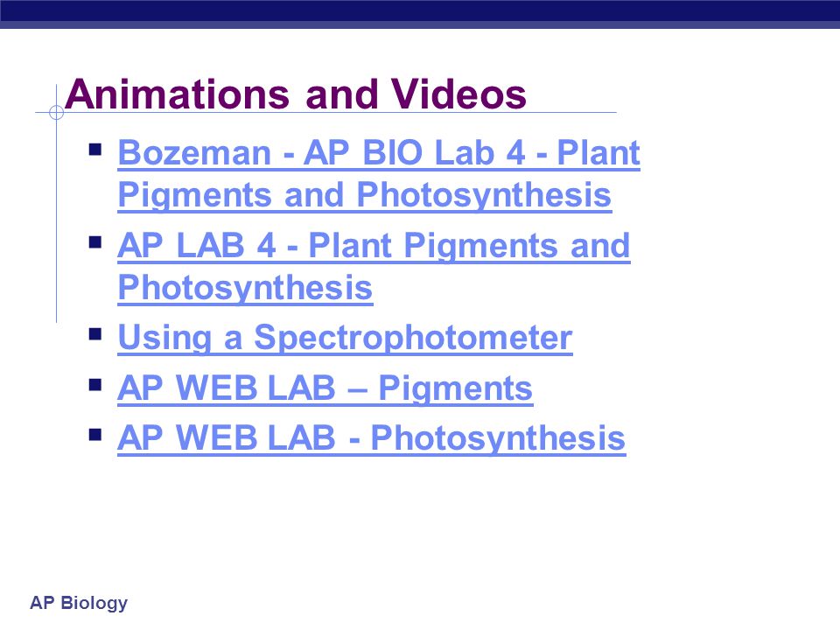Click the blank white area below the links
This screenshot has height=630, width=840.
click(x=420, y=525)
